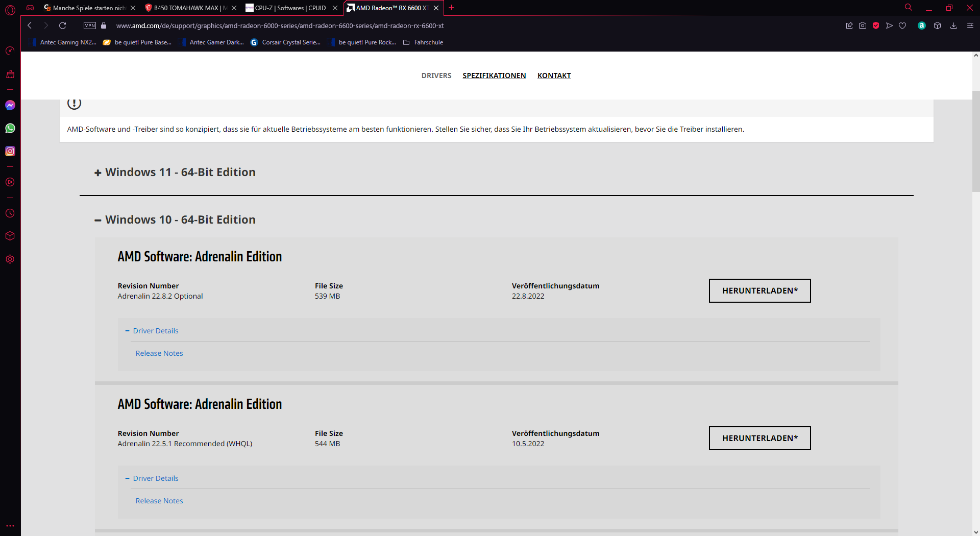This screenshot has width=980, height=536.
Task: Click the snapshot camera icon
Action: (863, 26)
